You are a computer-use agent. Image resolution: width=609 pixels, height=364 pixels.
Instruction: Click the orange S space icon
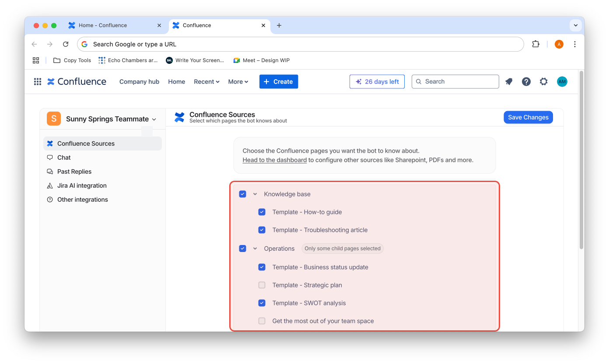54,119
